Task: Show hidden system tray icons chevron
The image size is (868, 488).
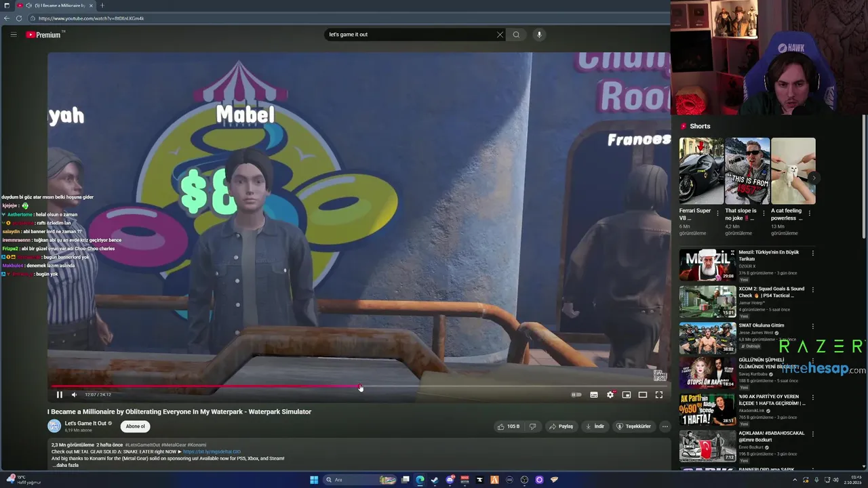Action: point(795,480)
